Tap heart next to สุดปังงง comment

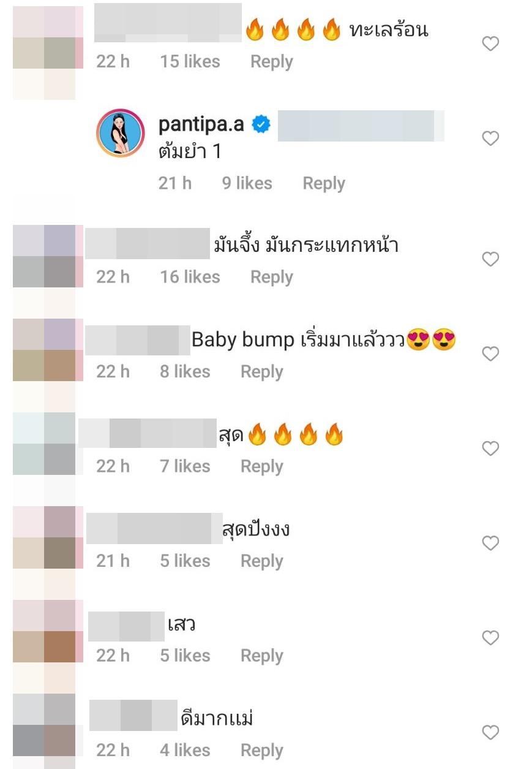[x=490, y=543]
